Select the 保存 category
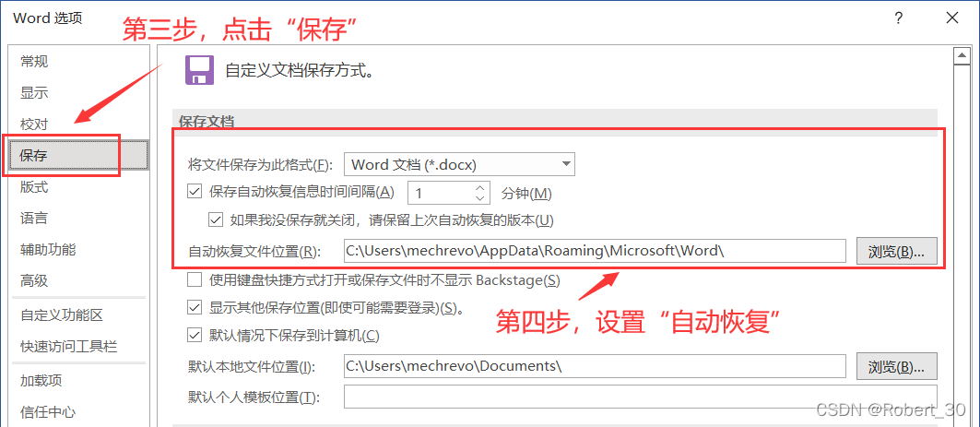 click(x=77, y=156)
